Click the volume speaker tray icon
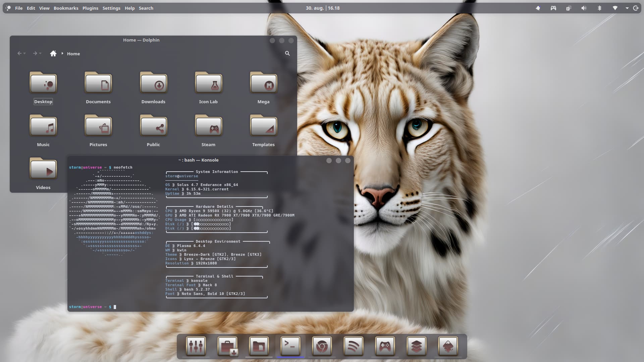The height and width of the screenshot is (362, 644). [x=584, y=8]
